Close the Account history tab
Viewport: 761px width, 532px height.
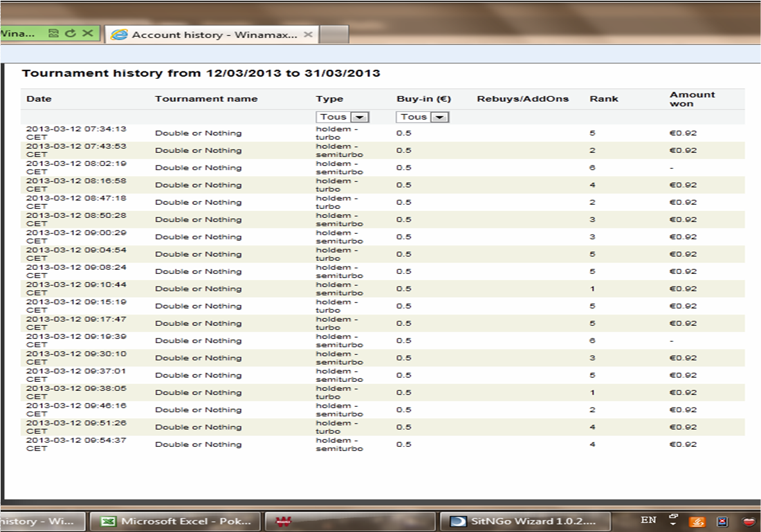pos(308,35)
